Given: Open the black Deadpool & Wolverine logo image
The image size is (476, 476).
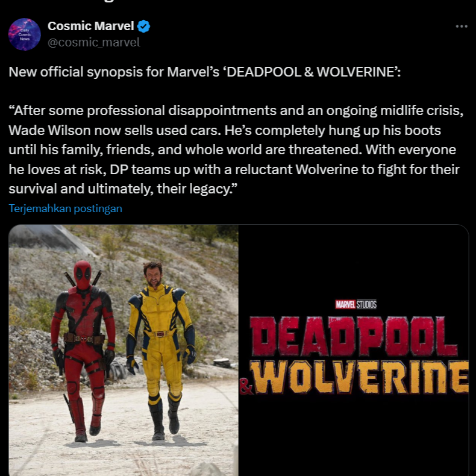Looking at the screenshot, I should (x=354, y=350).
